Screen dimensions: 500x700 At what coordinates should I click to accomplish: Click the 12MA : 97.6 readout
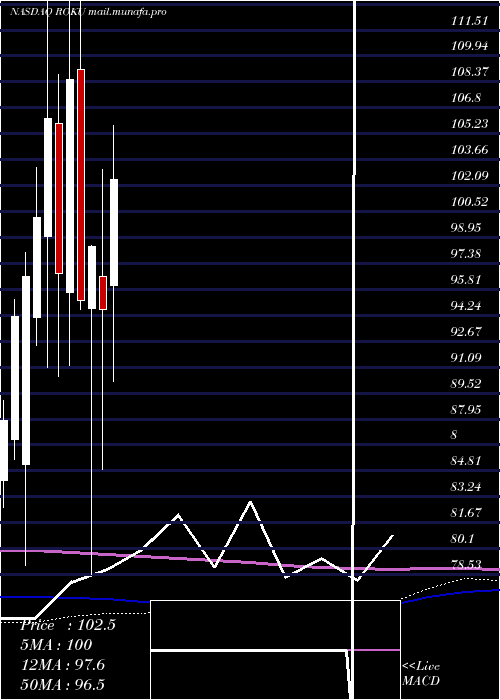click(x=63, y=665)
